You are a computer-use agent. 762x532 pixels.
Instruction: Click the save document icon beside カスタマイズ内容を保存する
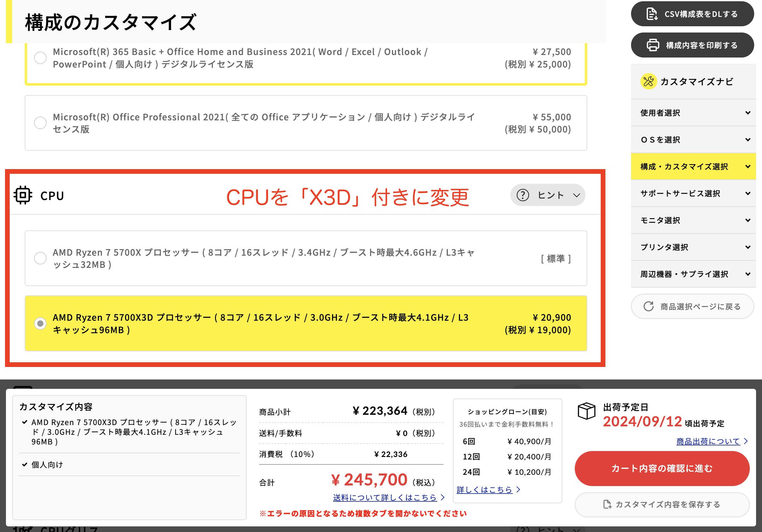[607, 504]
